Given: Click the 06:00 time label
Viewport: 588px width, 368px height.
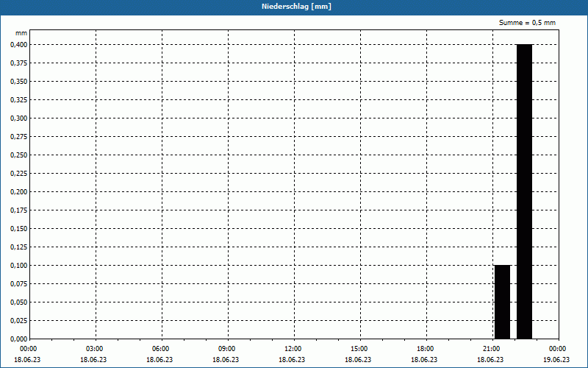Looking at the screenshot, I should (x=160, y=349).
